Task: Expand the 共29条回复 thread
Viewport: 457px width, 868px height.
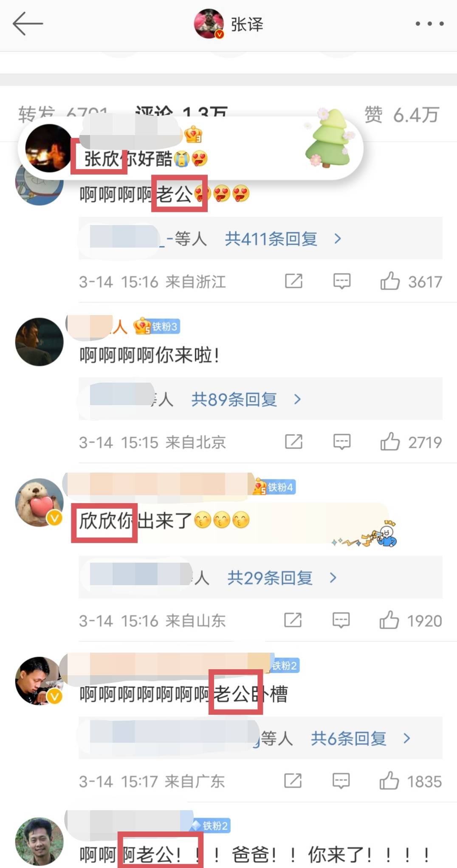Action: point(282,578)
